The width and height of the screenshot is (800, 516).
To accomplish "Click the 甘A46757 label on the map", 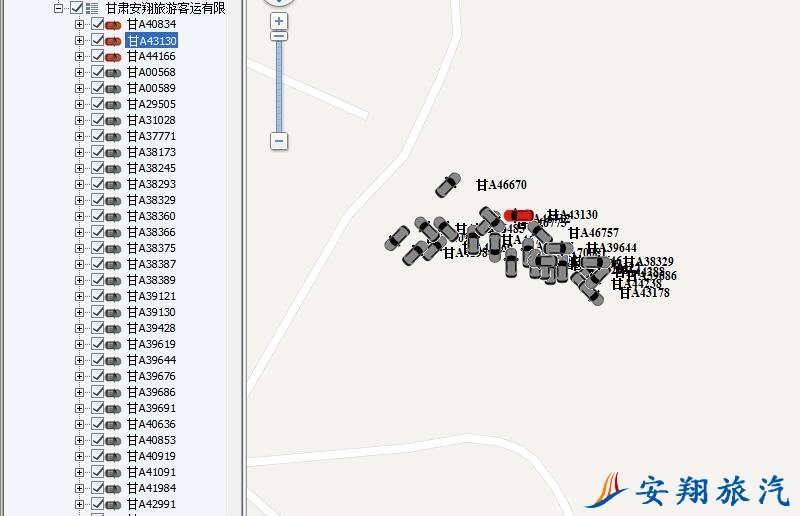I will 594,233.
